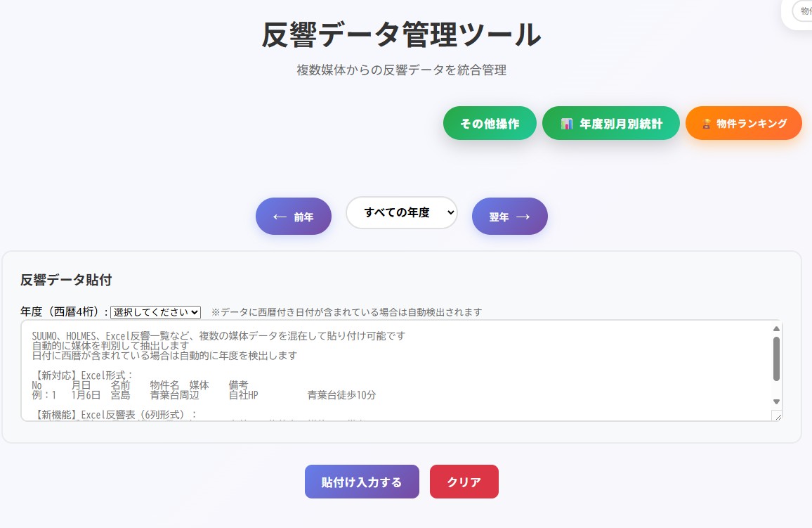The image size is (812, 528).
Task: Click the 反響データ貼付 section heading
Action: click(66, 280)
